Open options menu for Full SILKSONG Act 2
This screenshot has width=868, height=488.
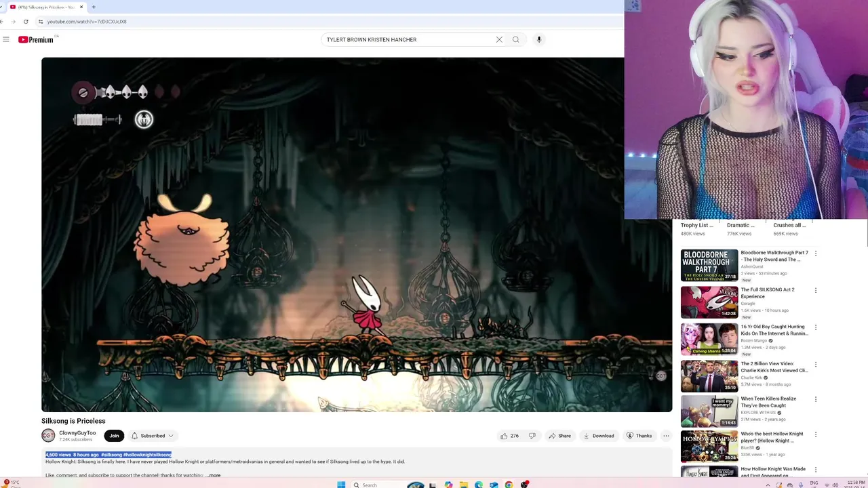pyautogui.click(x=815, y=290)
